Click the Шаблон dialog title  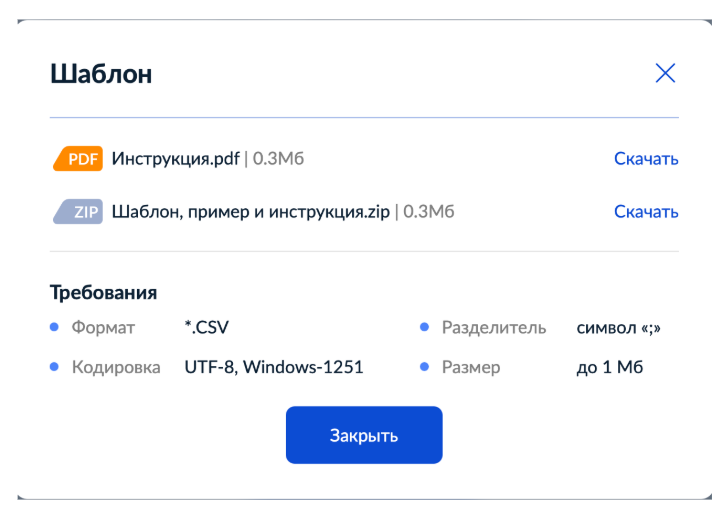coord(101,73)
